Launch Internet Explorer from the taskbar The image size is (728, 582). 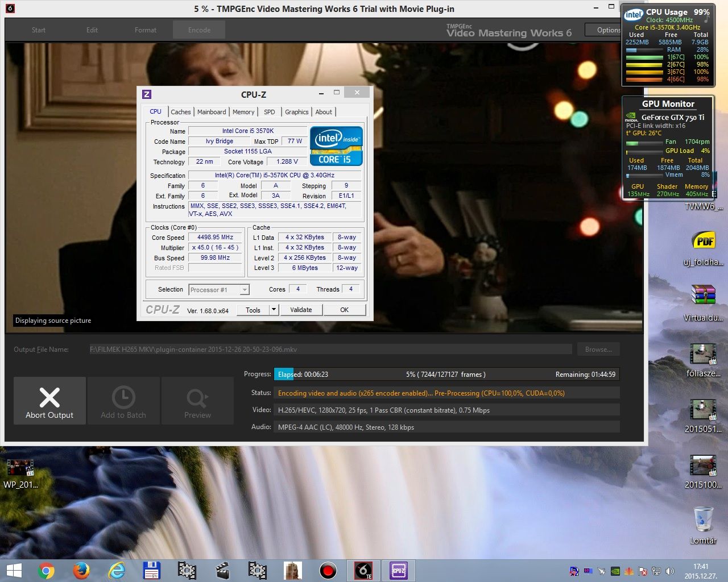pyautogui.click(x=117, y=571)
